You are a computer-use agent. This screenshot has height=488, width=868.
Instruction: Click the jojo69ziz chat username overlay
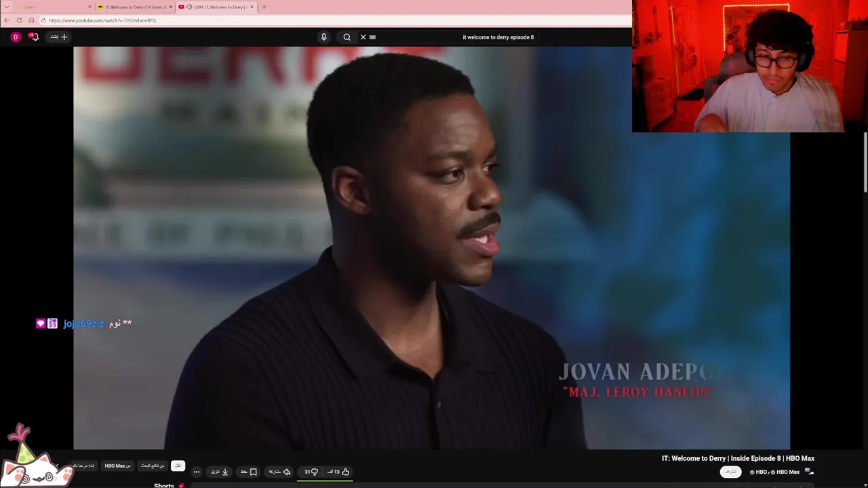[83, 323]
